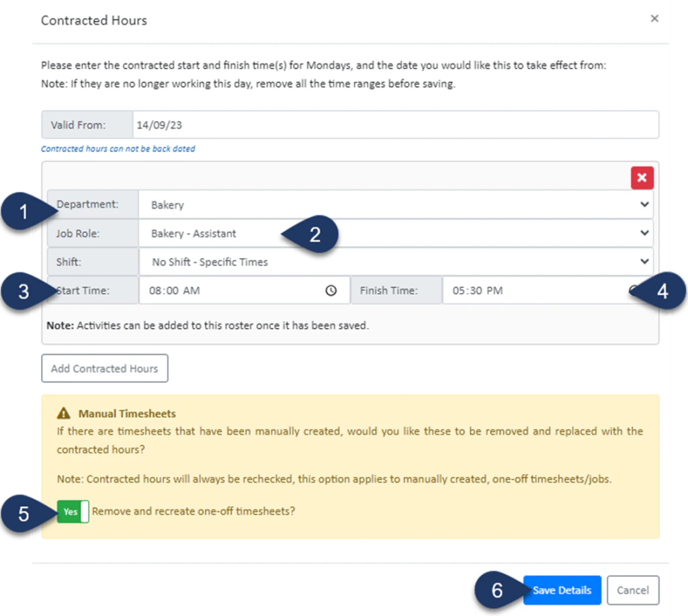The height and width of the screenshot is (616, 688).
Task: Open the Department dropdown showing Bakery
Action: 395,204
